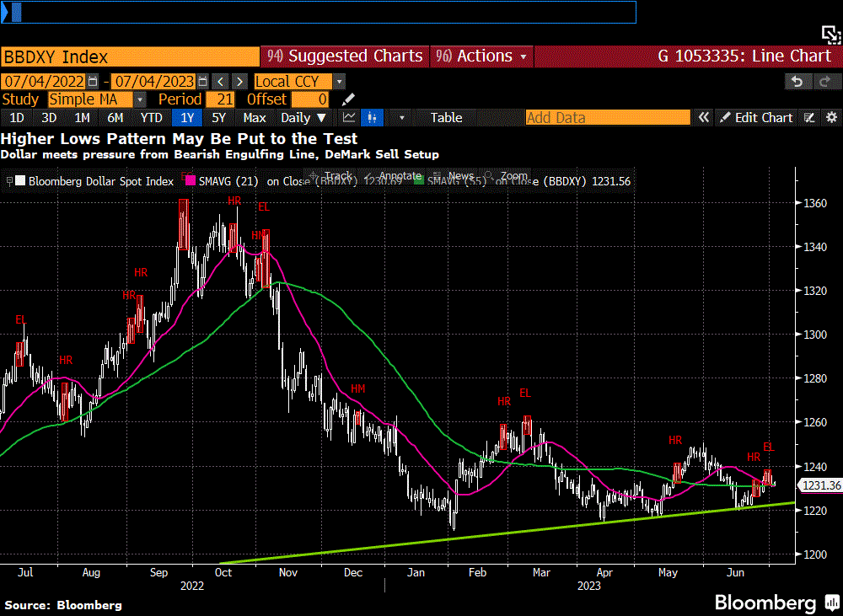The image size is (843, 616).
Task: Click the white Bloomberg Dollar Spot Index swatch
Action: [x=20, y=180]
